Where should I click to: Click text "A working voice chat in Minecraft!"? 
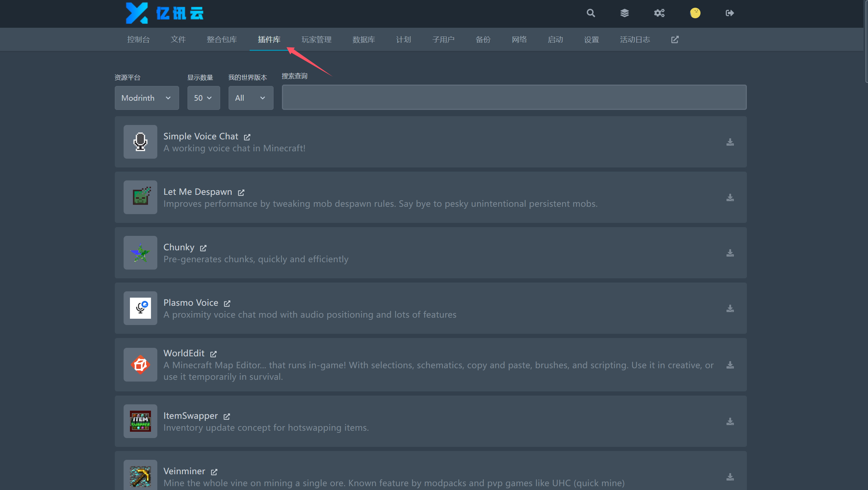234,148
